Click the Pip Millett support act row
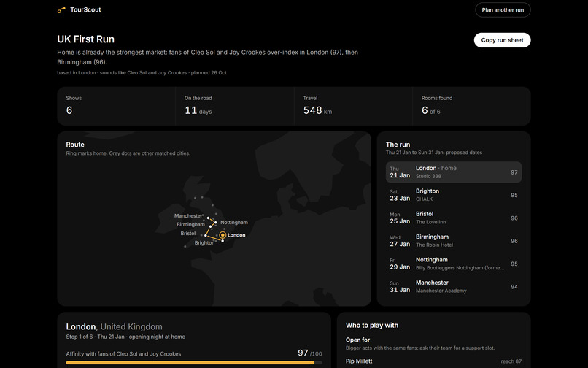The width and height of the screenshot is (588, 368). pyautogui.click(x=433, y=361)
